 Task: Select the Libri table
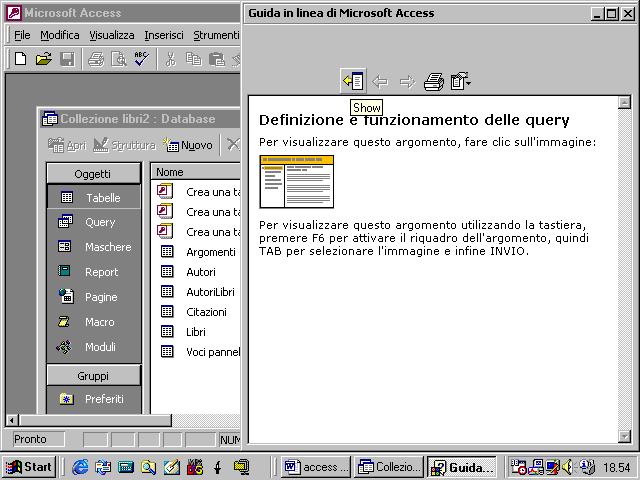click(x=183, y=332)
